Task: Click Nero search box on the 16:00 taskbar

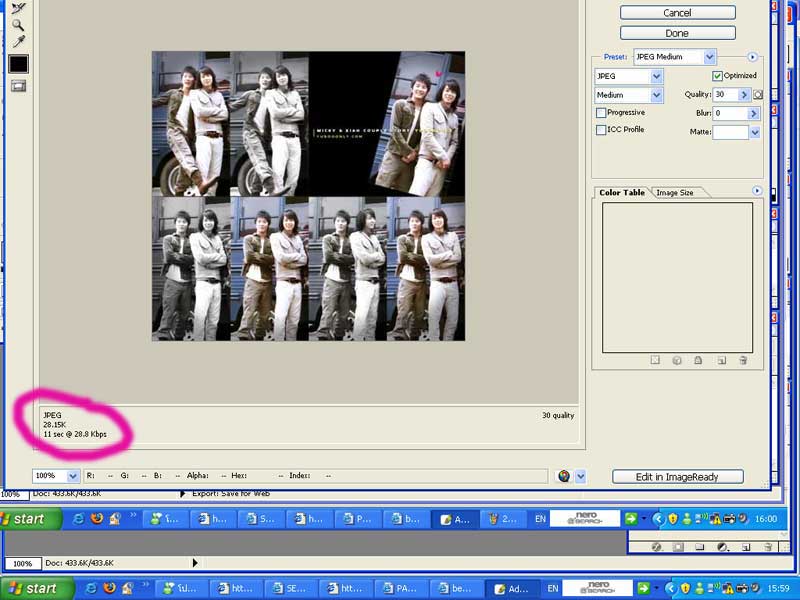Action: point(585,518)
